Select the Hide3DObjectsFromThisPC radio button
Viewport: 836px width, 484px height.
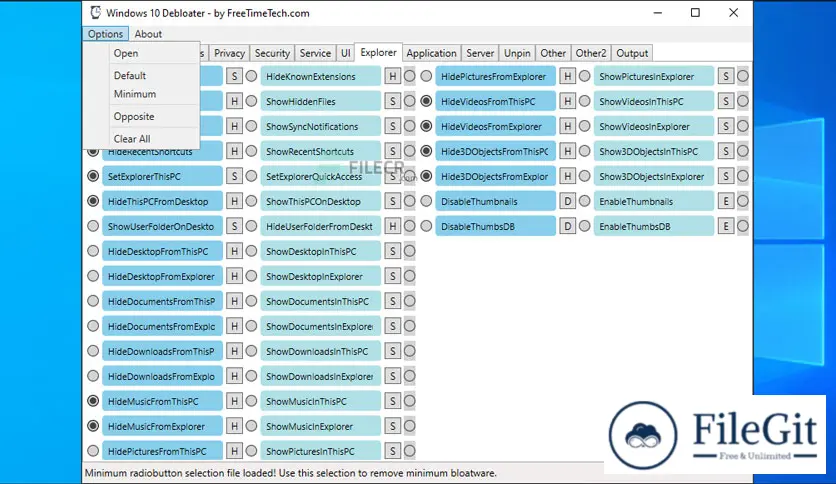tap(426, 151)
